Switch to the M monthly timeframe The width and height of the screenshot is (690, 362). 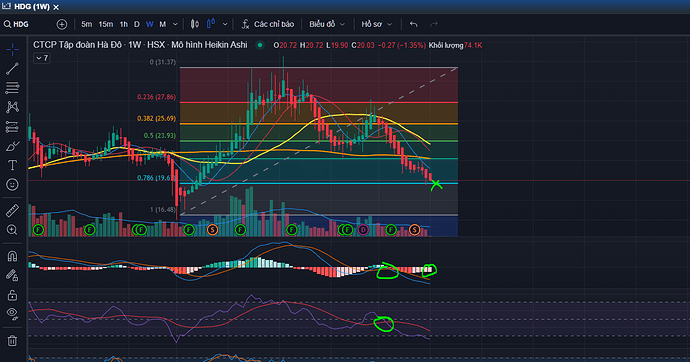162,24
